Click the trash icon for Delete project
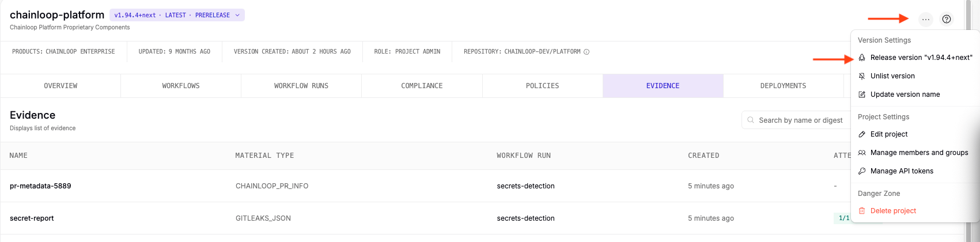Image resolution: width=980 pixels, height=242 pixels. coord(862,211)
